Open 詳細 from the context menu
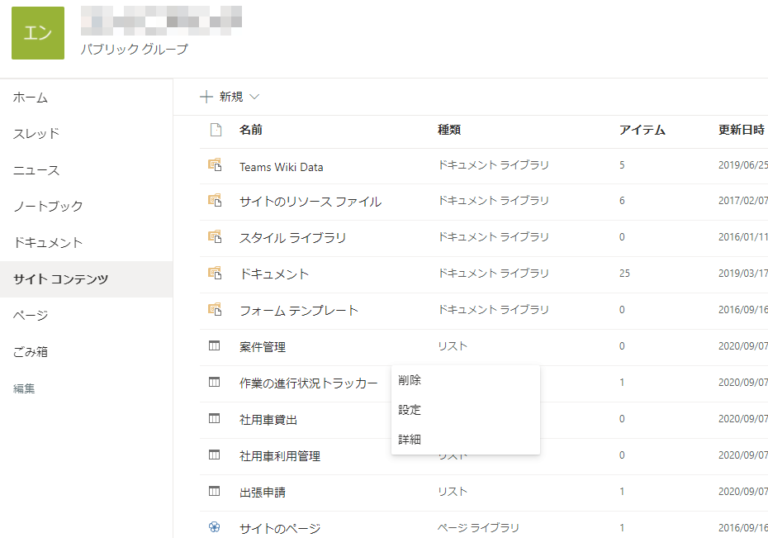Screen dimensions: 768x538 coord(409,439)
